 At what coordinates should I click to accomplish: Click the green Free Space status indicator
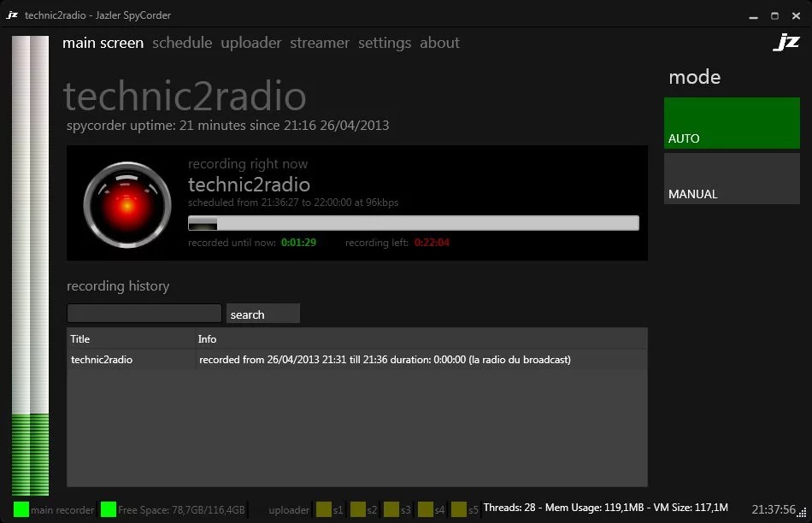point(109,509)
